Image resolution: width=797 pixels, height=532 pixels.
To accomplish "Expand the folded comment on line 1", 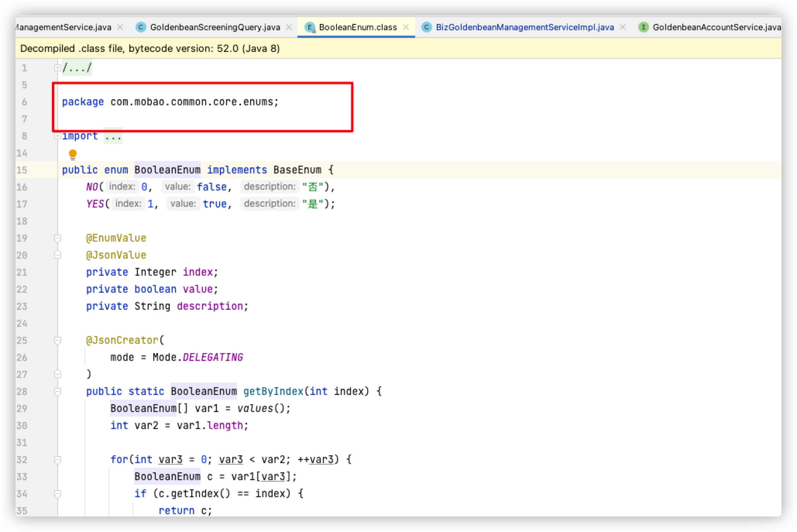I will click(x=57, y=68).
